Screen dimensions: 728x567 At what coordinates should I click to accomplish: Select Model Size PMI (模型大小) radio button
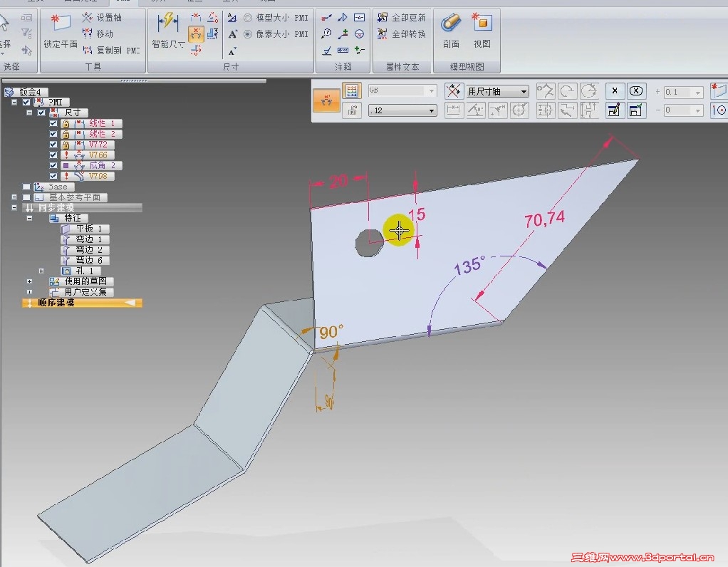249,18
